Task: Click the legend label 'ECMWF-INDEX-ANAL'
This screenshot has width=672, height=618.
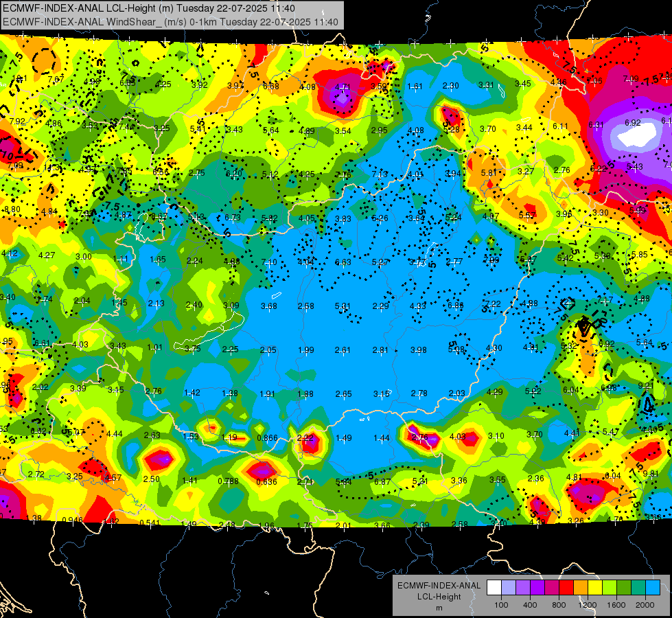Action: [x=439, y=586]
